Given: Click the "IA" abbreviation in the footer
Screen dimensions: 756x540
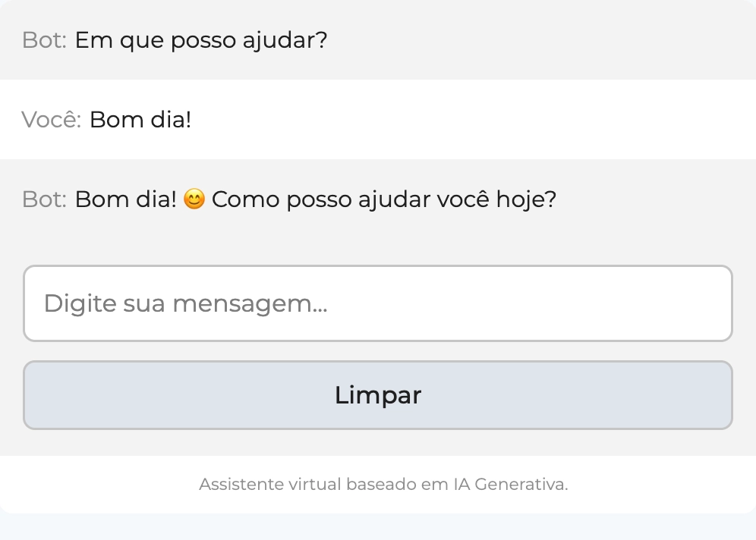Looking at the screenshot, I should (x=461, y=484).
